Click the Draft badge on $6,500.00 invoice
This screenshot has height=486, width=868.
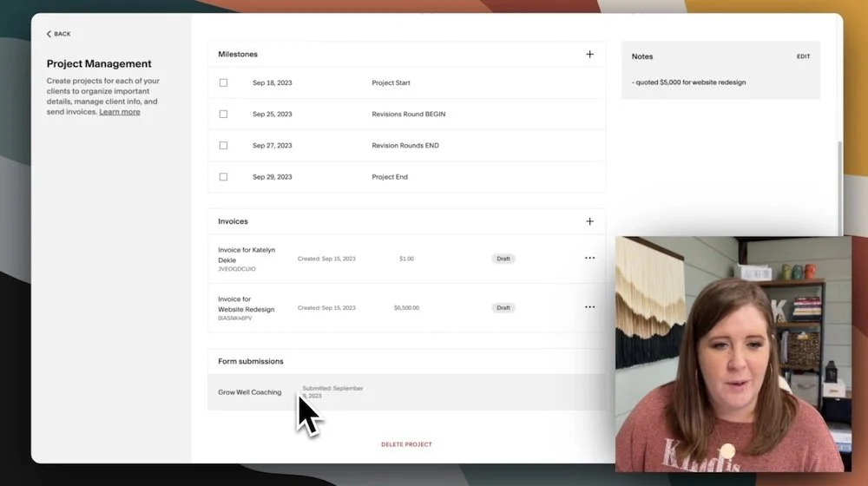503,308
